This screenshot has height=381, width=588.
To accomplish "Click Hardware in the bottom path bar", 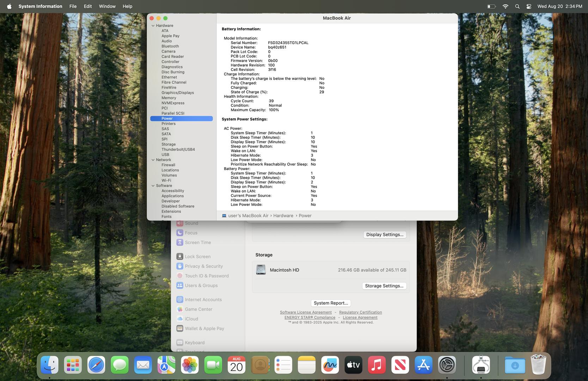I will pos(283,216).
